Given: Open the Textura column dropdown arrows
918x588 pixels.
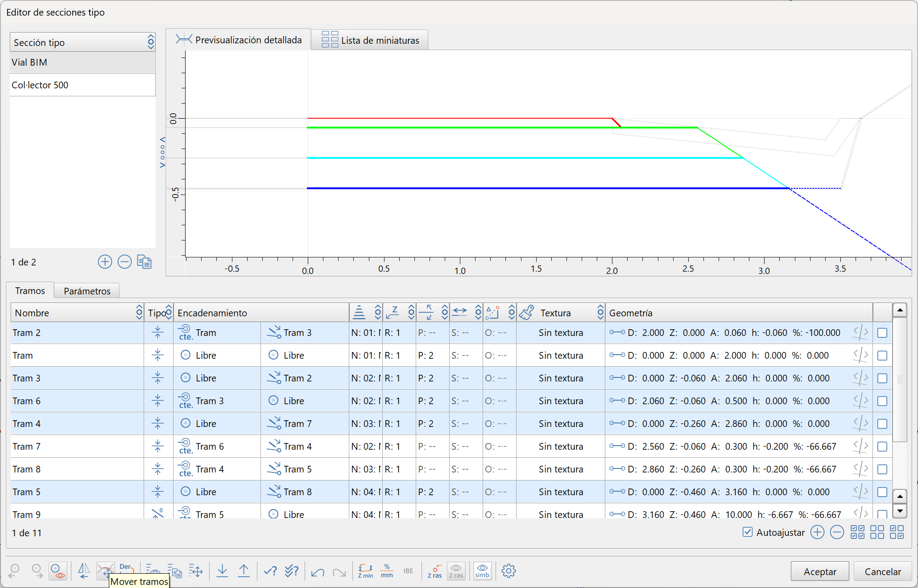Looking at the screenshot, I should pyautogui.click(x=600, y=313).
